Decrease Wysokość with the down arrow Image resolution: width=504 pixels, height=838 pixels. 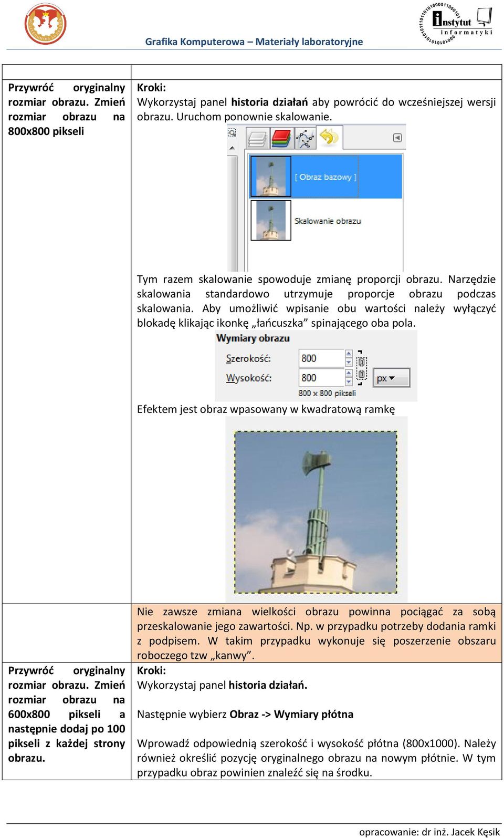349,381
